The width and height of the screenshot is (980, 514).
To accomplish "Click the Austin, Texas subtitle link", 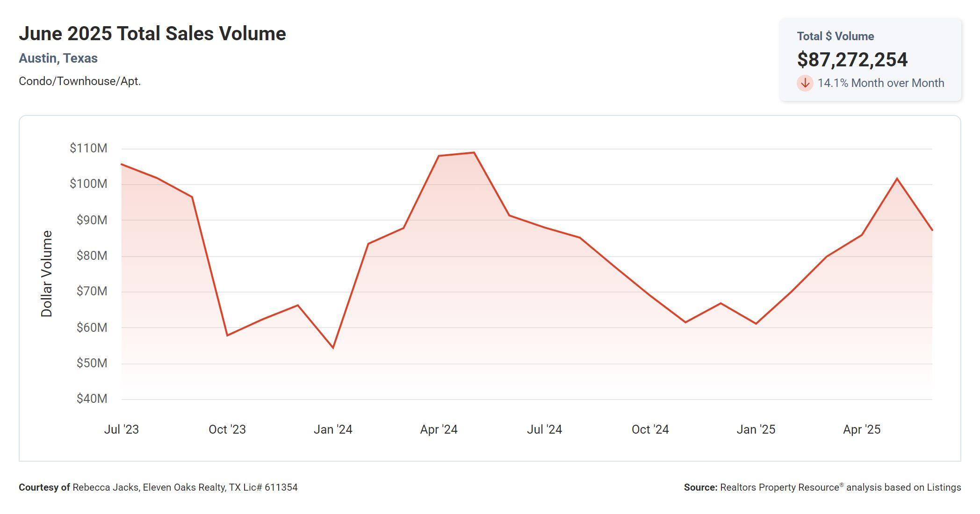I will (x=58, y=58).
